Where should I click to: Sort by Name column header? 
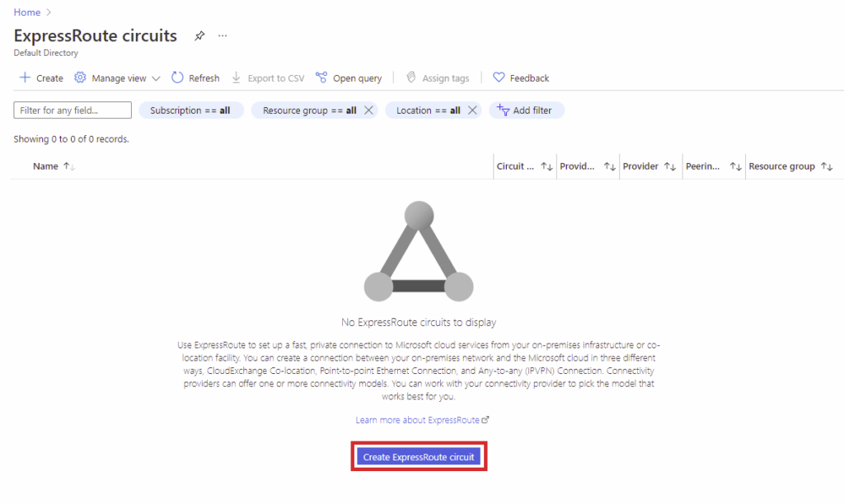point(46,166)
